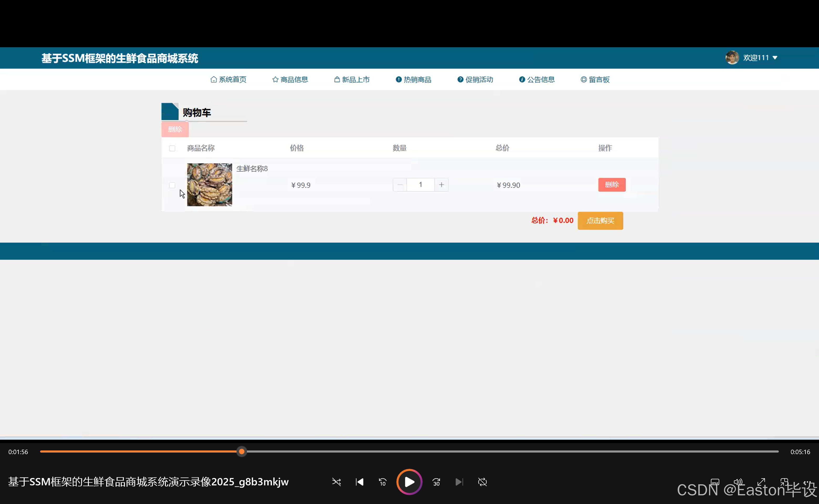Go to 促销活动 navigation item
The image size is (819, 504).
475,80
